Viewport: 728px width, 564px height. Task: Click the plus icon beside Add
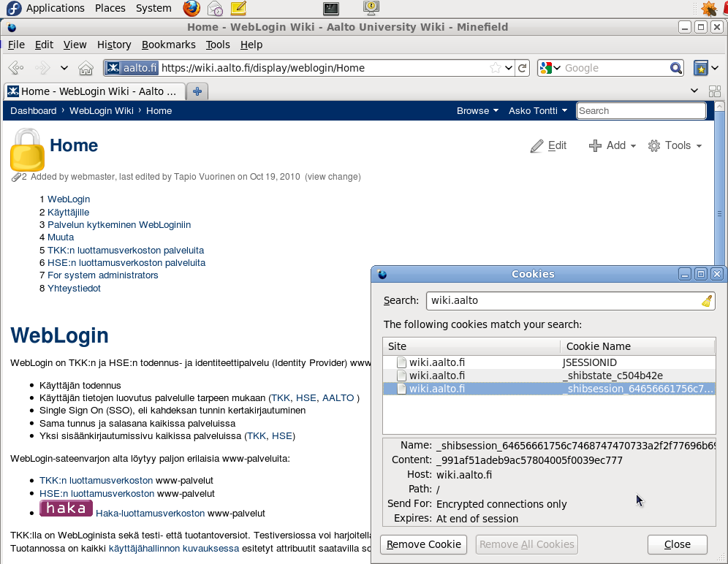point(595,146)
